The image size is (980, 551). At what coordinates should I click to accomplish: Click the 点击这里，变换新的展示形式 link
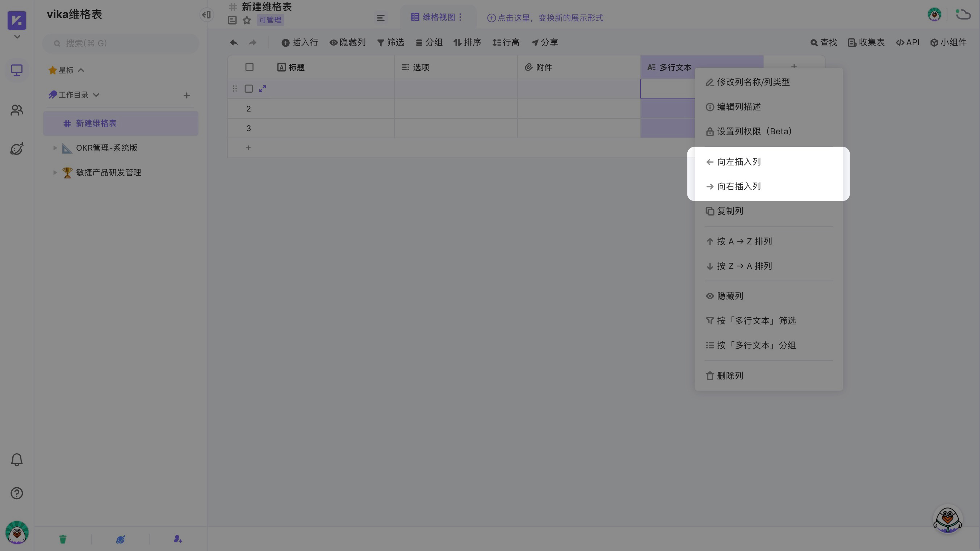[x=550, y=17]
